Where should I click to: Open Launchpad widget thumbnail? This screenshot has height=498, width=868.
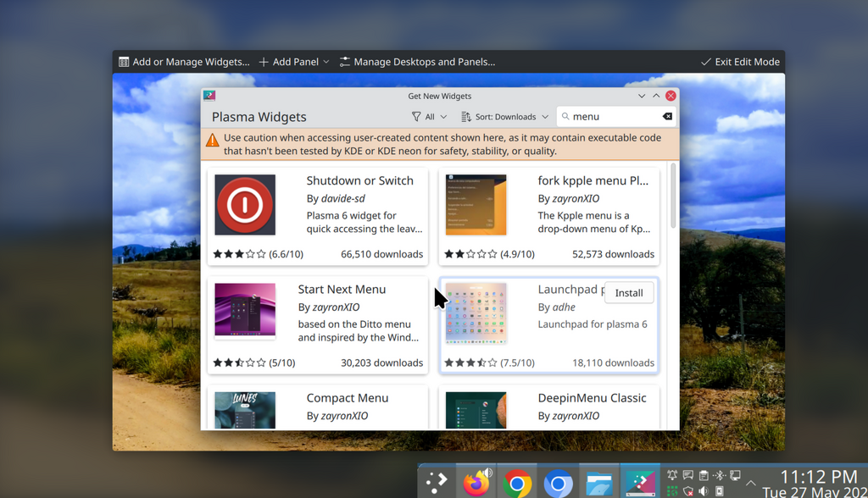coord(476,313)
